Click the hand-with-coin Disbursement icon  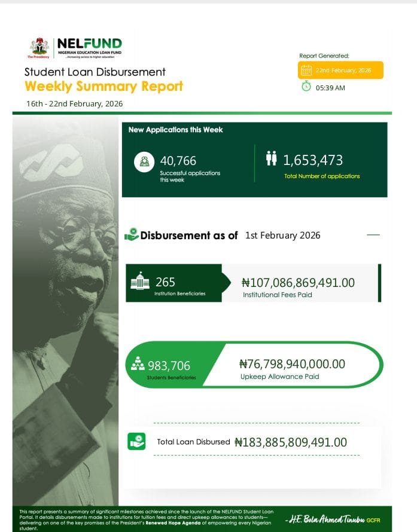[x=131, y=235]
